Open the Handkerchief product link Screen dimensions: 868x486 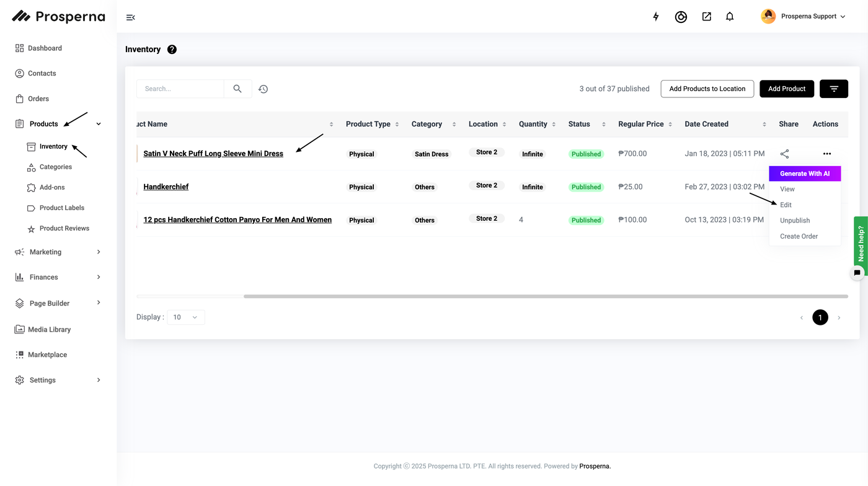coord(166,187)
